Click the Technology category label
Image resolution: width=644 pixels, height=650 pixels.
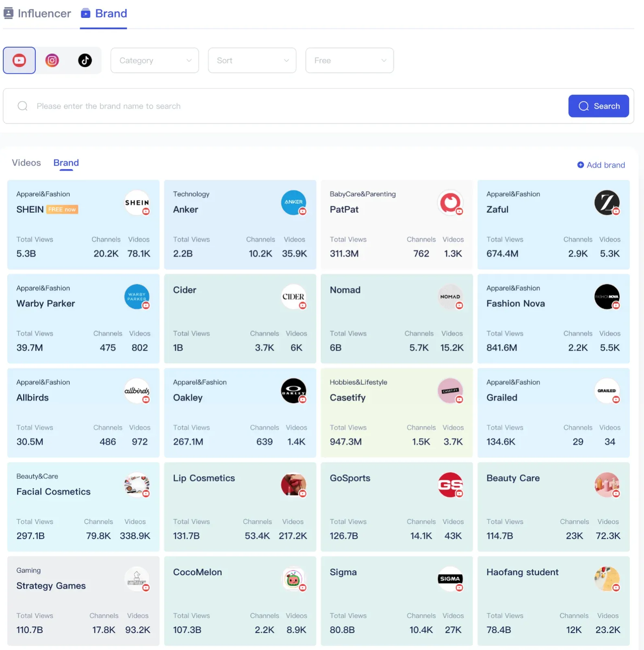click(x=191, y=194)
